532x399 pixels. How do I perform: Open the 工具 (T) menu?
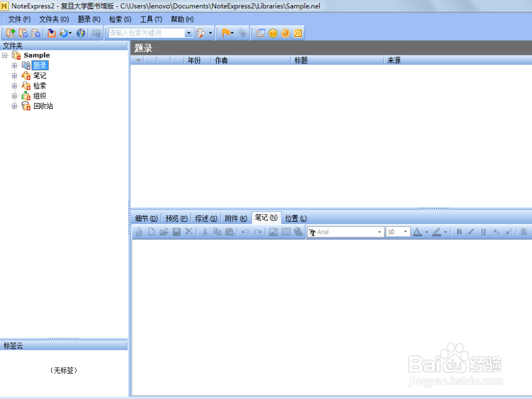(151, 19)
